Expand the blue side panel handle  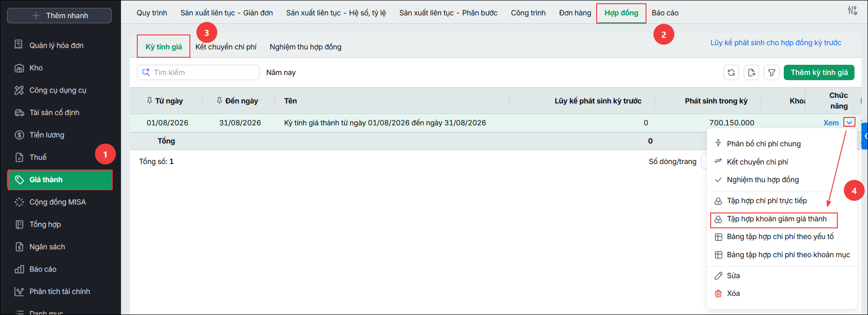click(865, 136)
